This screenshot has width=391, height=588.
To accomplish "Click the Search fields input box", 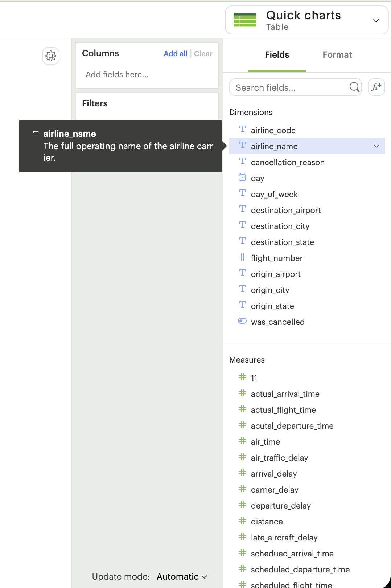I will click(290, 87).
